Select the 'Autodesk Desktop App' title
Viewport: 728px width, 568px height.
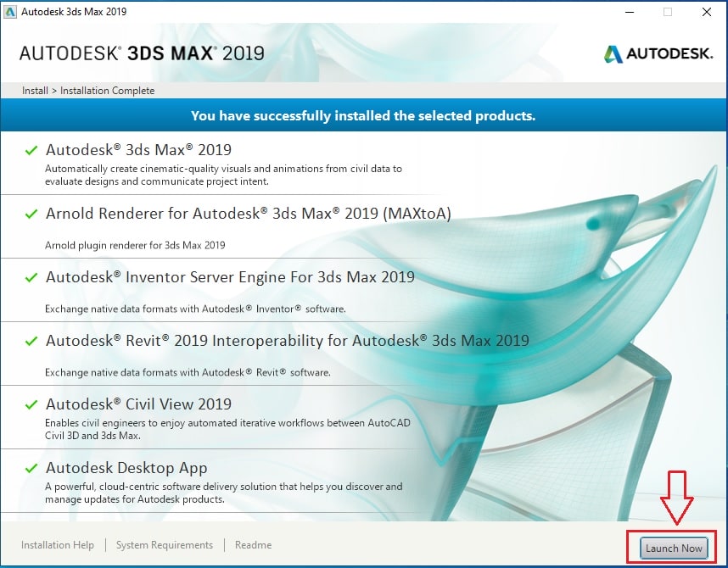tap(126, 468)
